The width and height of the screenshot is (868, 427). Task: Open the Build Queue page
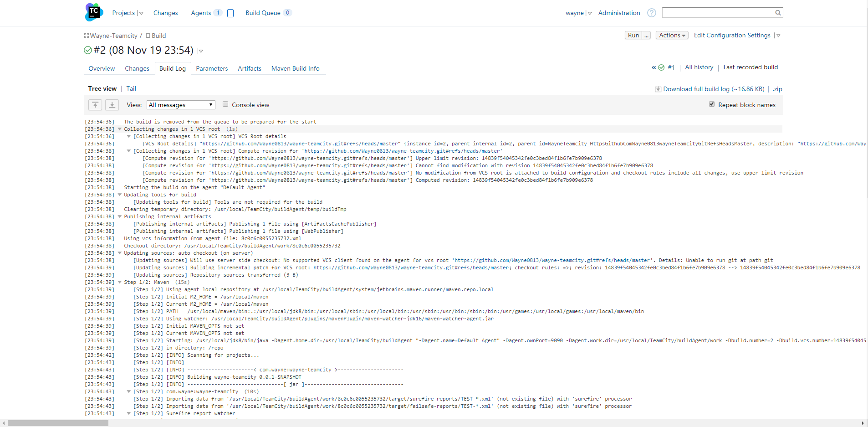pos(263,13)
